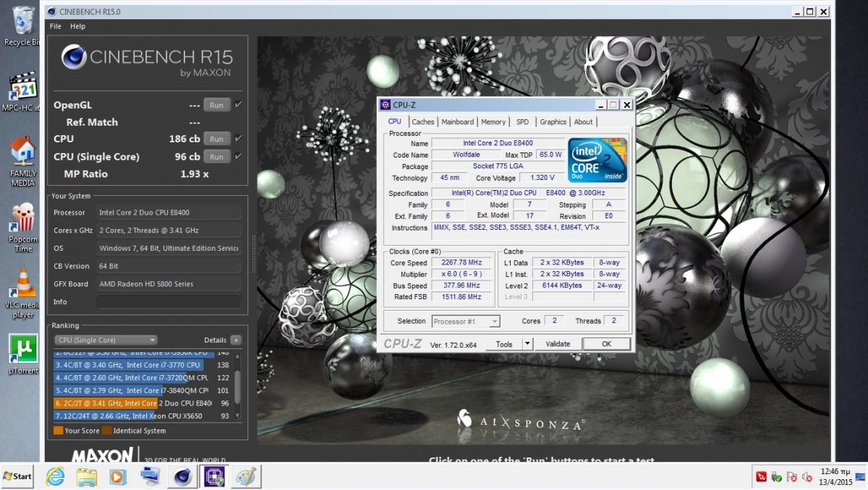Open the Action Center flag tray icon
Image resolution: width=868 pixels, height=490 pixels.
tap(792, 477)
